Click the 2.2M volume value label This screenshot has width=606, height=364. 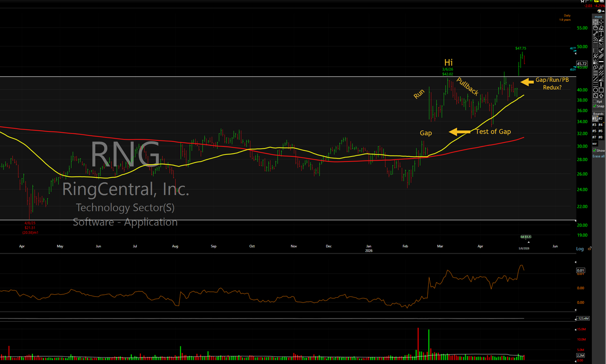pos(580,356)
